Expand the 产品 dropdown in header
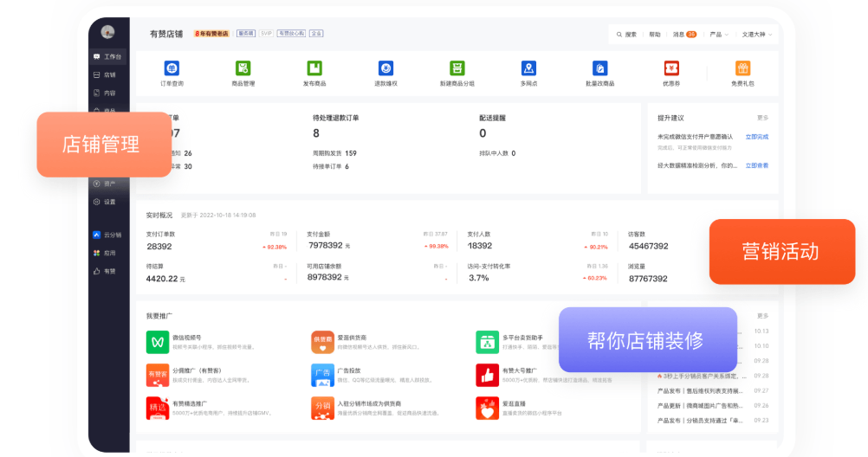 (x=718, y=35)
